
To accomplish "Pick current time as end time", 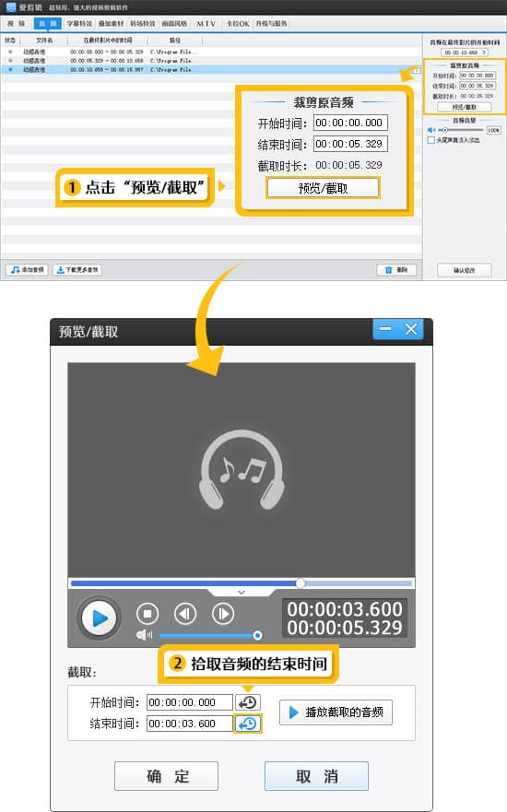I will click(x=248, y=724).
